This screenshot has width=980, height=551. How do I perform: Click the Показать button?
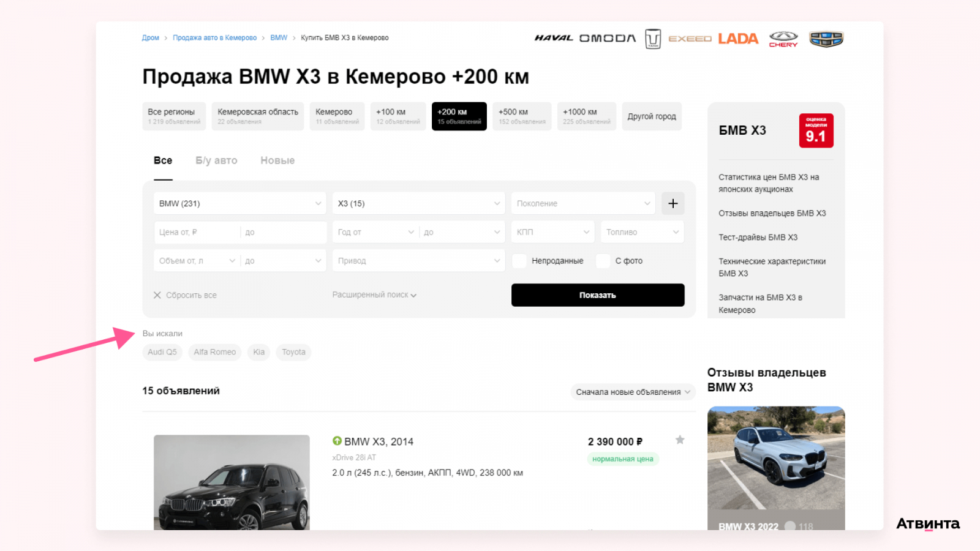coord(598,295)
